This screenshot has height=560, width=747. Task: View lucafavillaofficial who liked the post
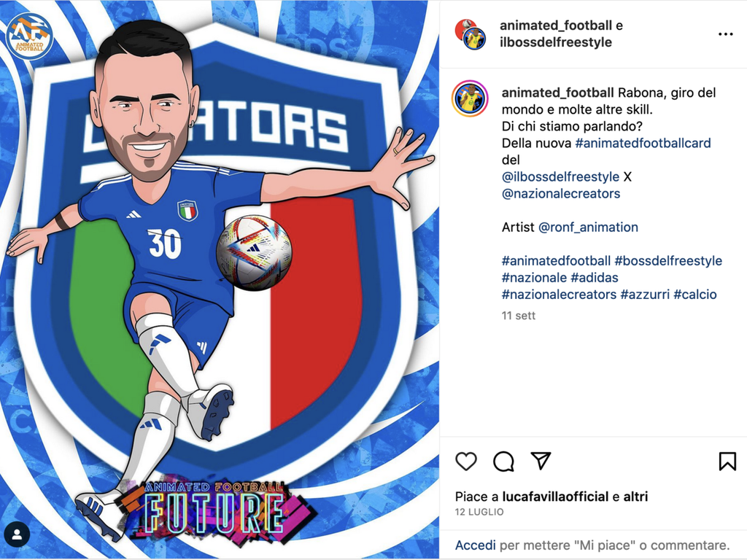(555, 497)
